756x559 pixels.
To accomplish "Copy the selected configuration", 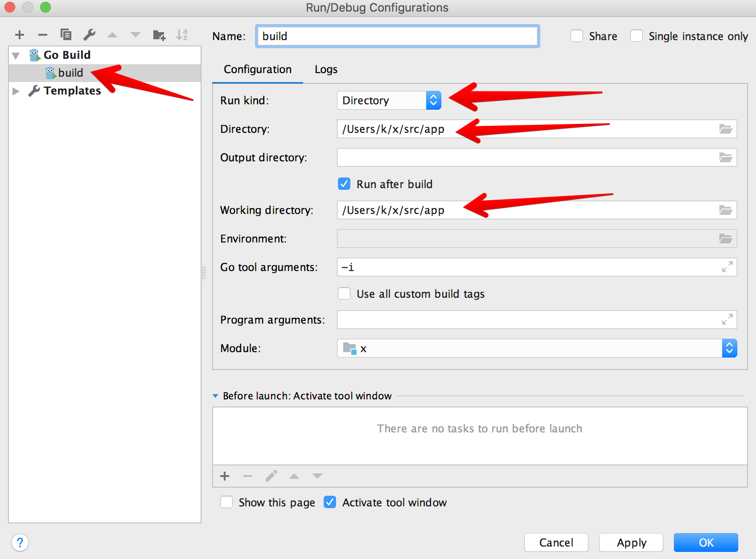I will coord(66,35).
